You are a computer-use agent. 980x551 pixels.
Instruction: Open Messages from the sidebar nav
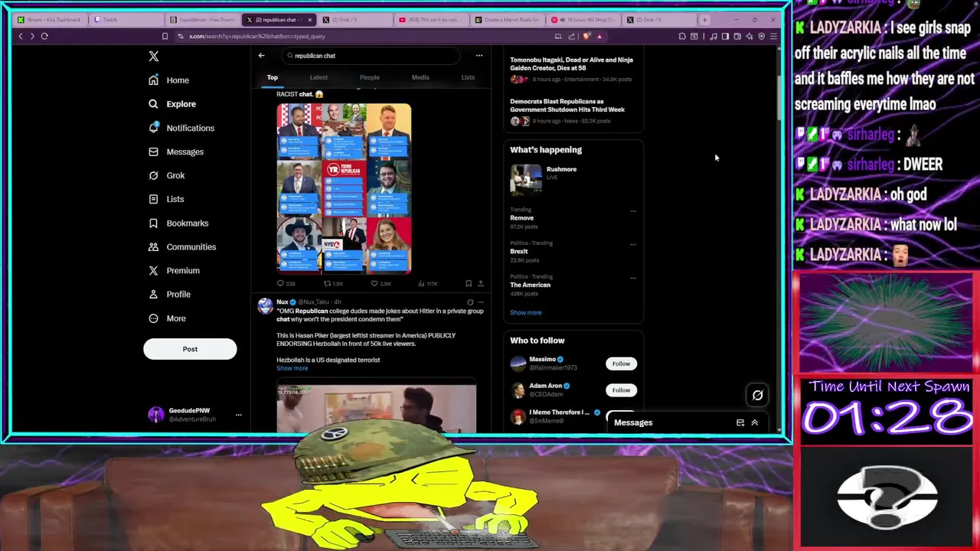point(176,152)
